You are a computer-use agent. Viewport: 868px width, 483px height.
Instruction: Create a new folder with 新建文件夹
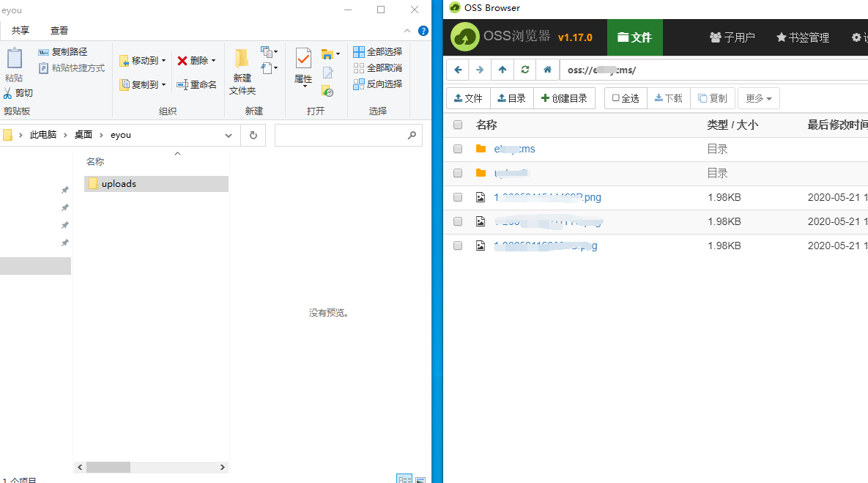click(242, 72)
